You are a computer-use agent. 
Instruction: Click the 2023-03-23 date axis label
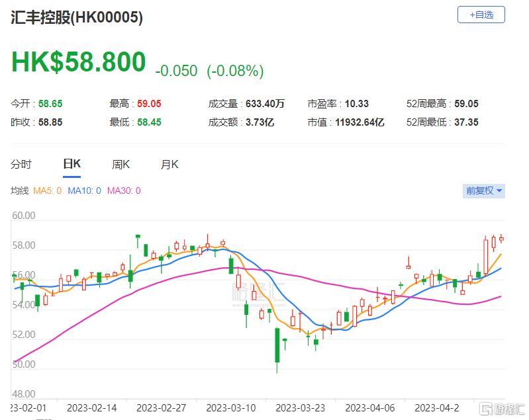301,408
